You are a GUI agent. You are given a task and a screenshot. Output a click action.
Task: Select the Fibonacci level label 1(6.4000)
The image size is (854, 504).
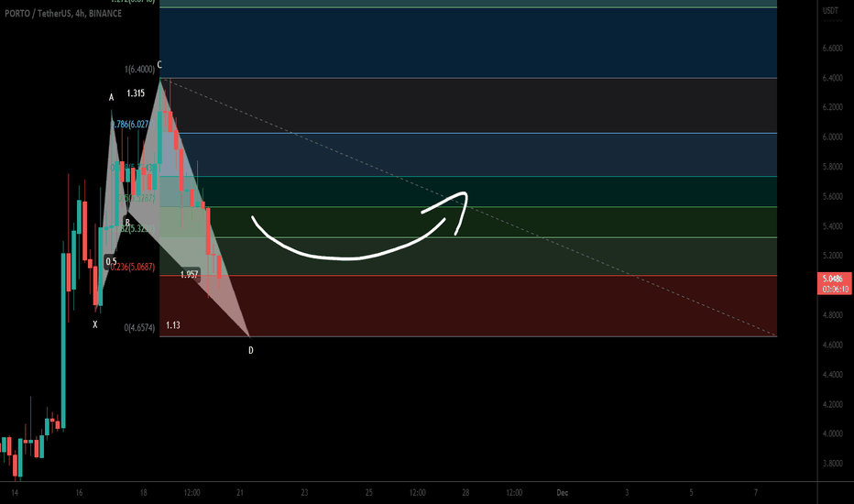(x=139, y=70)
